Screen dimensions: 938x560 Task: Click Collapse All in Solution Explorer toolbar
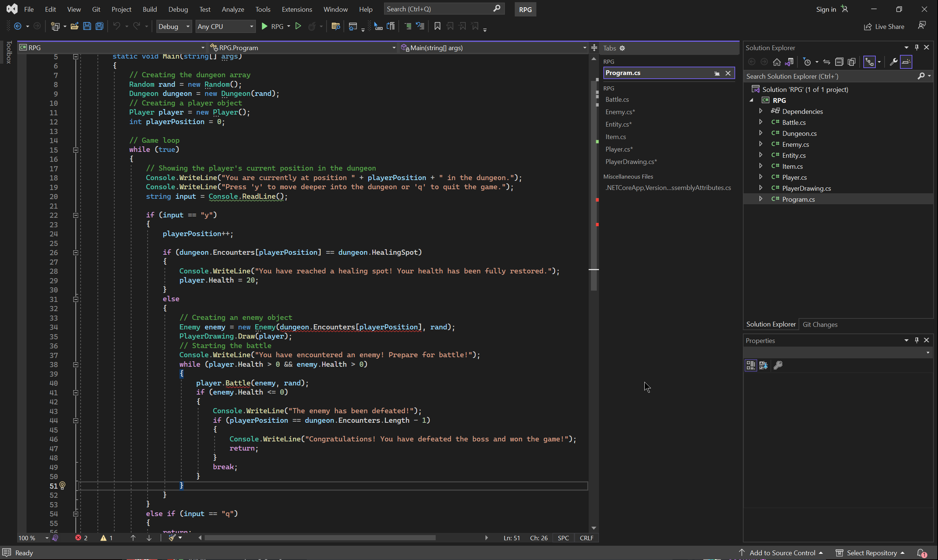(839, 62)
